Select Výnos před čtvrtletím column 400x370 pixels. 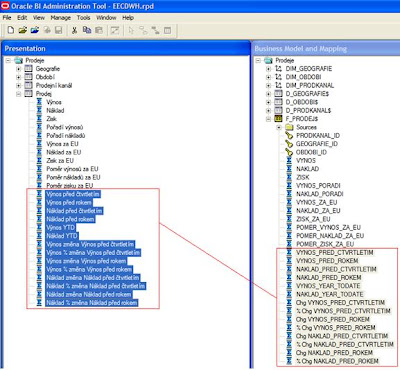click(x=73, y=194)
